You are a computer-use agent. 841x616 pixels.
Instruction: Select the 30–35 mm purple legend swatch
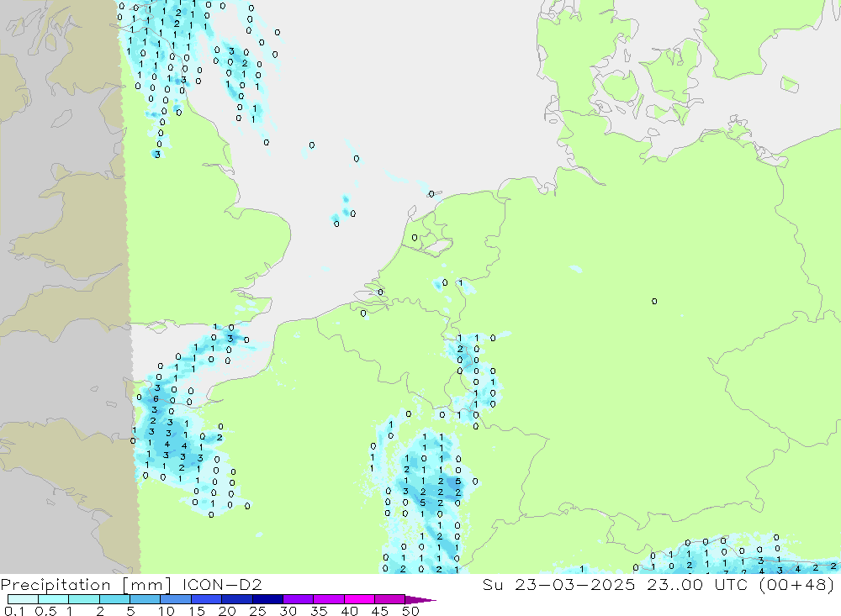pos(298,599)
